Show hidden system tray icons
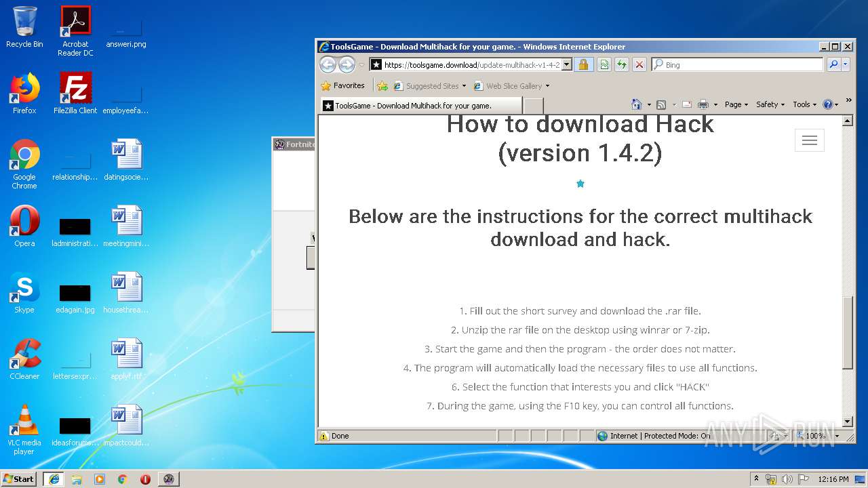The height and width of the screenshot is (488, 868). [757, 479]
